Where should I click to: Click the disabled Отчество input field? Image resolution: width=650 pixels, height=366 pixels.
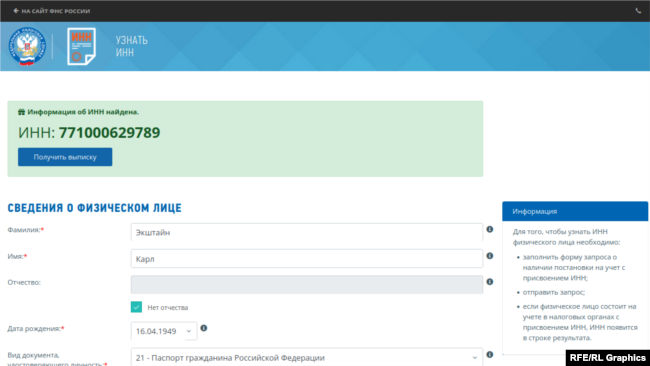click(x=307, y=285)
